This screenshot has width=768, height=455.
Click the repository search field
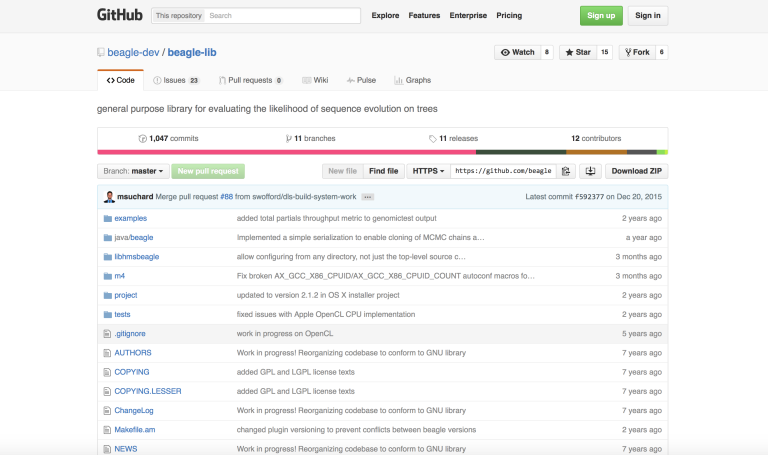(283, 16)
